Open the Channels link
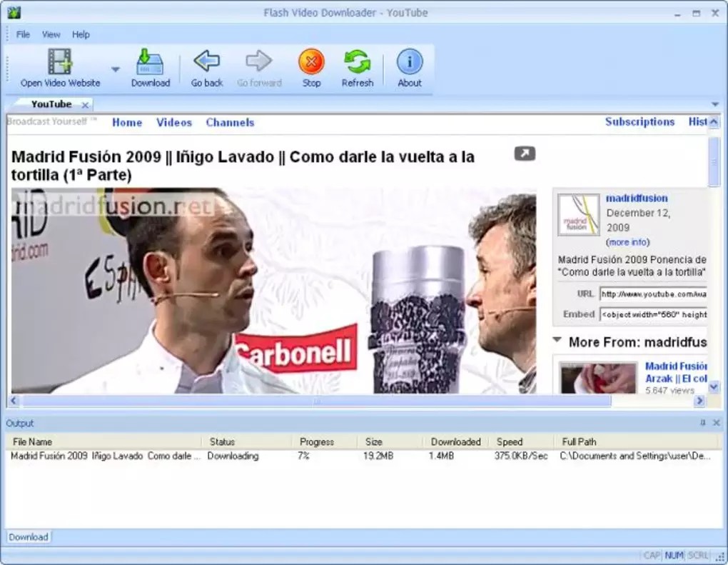 coord(231,122)
